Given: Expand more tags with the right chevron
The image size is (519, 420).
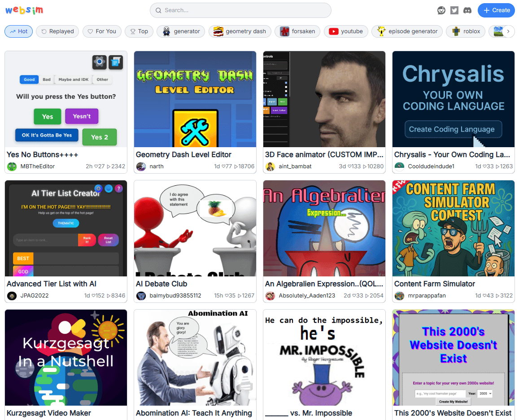Looking at the screenshot, I should pyautogui.click(x=508, y=31).
